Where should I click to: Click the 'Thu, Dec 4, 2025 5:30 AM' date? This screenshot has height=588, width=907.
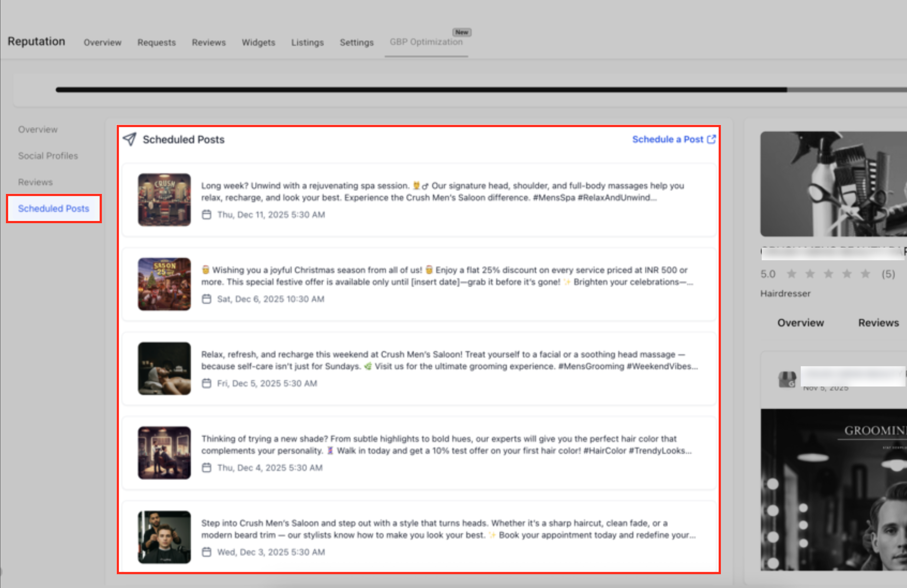tap(270, 468)
